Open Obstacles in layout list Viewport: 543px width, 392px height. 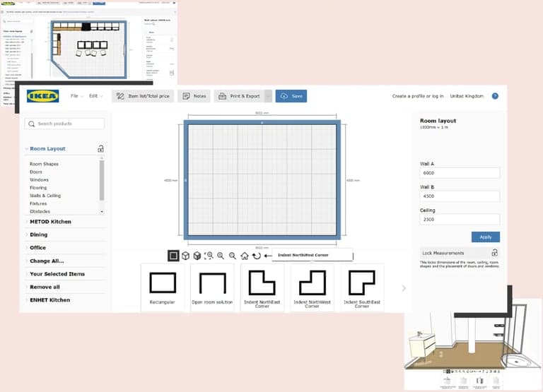tap(40, 211)
